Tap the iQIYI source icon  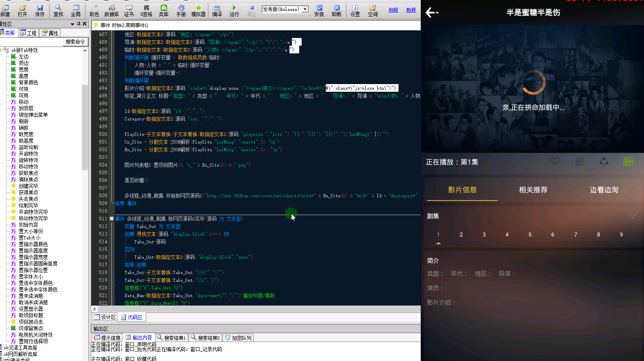click(x=628, y=161)
